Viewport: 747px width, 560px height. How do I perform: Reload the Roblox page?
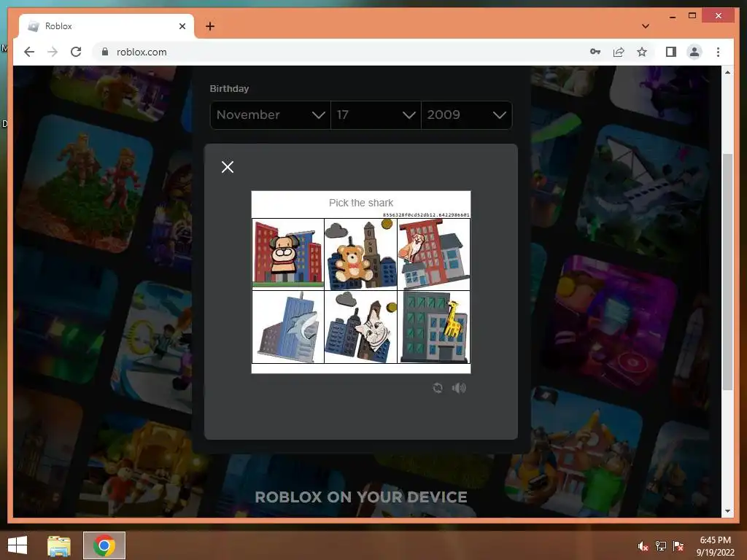coord(76,52)
